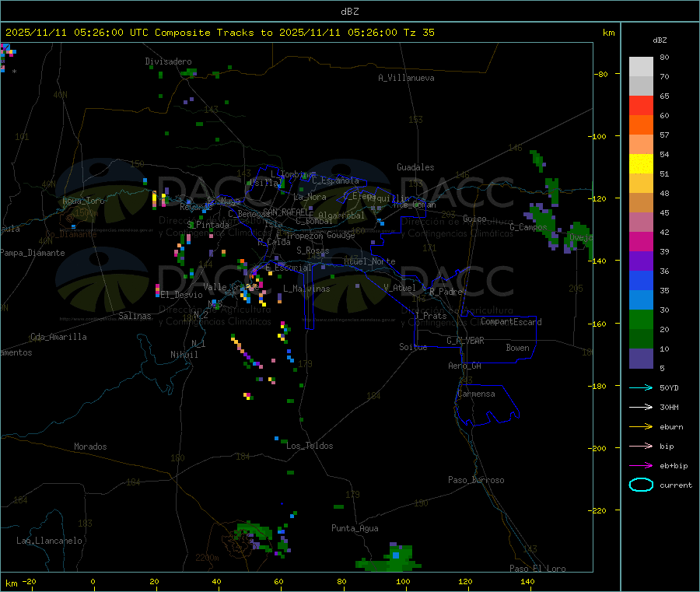The width and height of the screenshot is (700, 592).
Task: Click the Lag.Llancanelo map label
Action: pyautogui.click(x=50, y=541)
